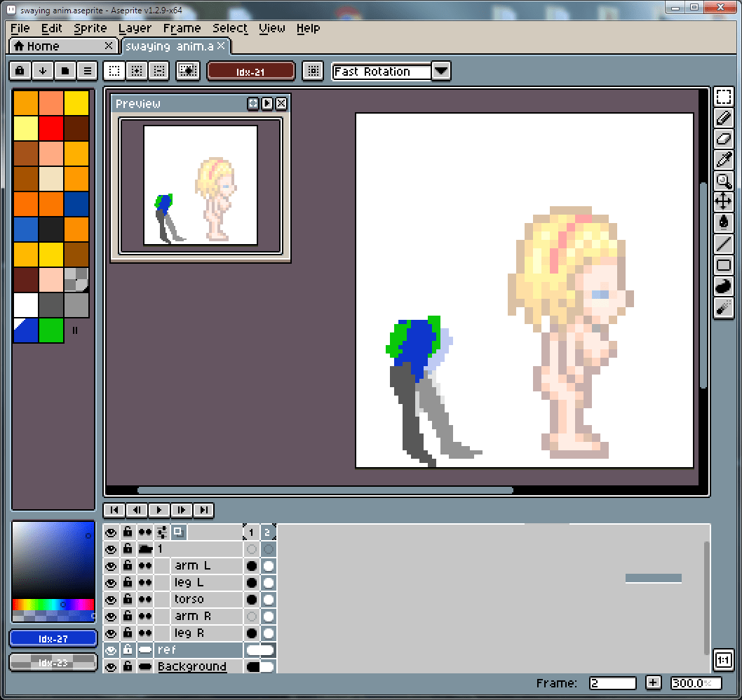Select the Move tool
742x700 pixels.
click(x=723, y=202)
